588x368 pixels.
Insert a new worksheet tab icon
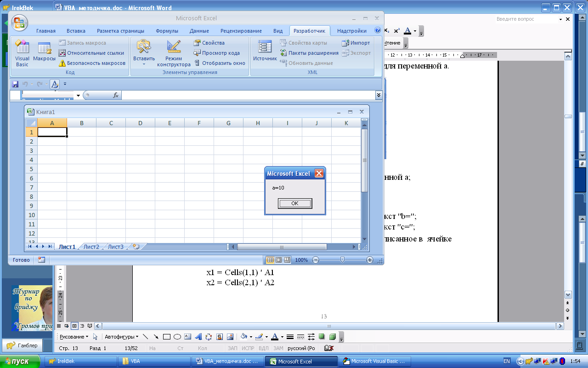pyautogui.click(x=136, y=247)
